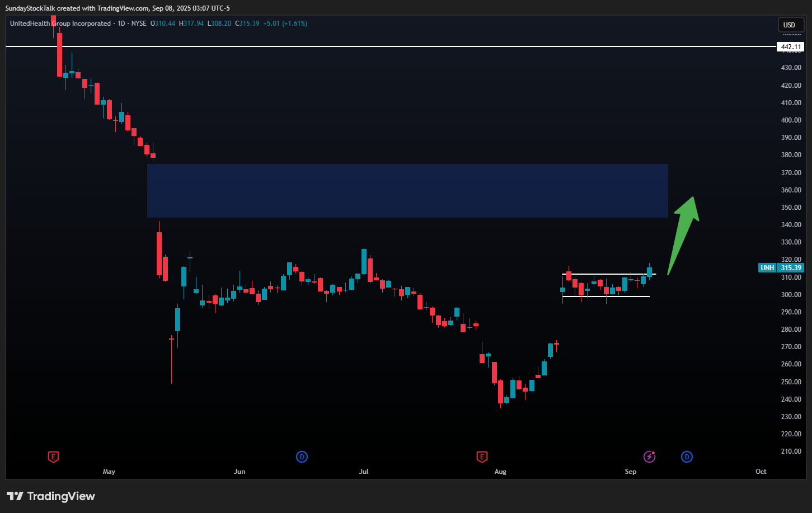This screenshot has height=513, width=812.
Task: Click the May label on the time axis
Action: (x=109, y=472)
